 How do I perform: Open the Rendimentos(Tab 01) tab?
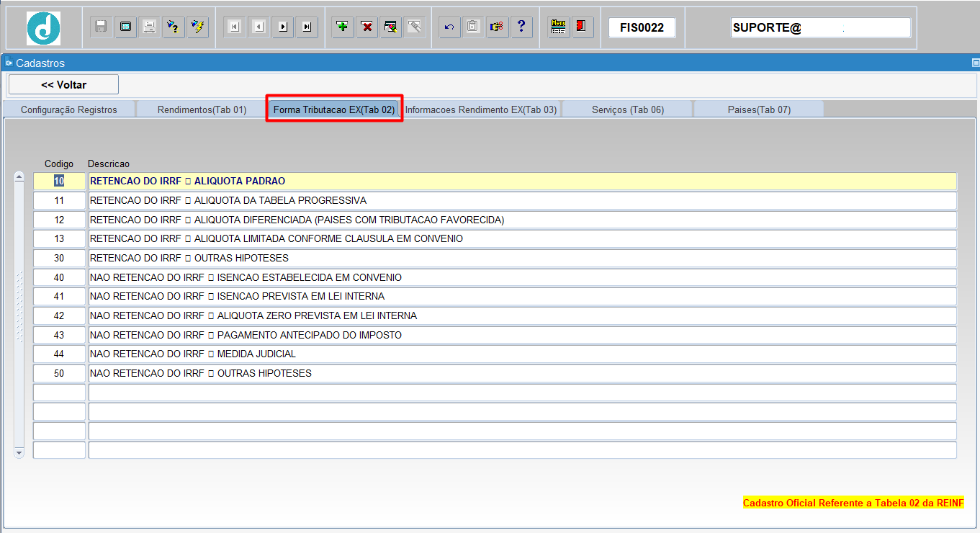coord(202,109)
